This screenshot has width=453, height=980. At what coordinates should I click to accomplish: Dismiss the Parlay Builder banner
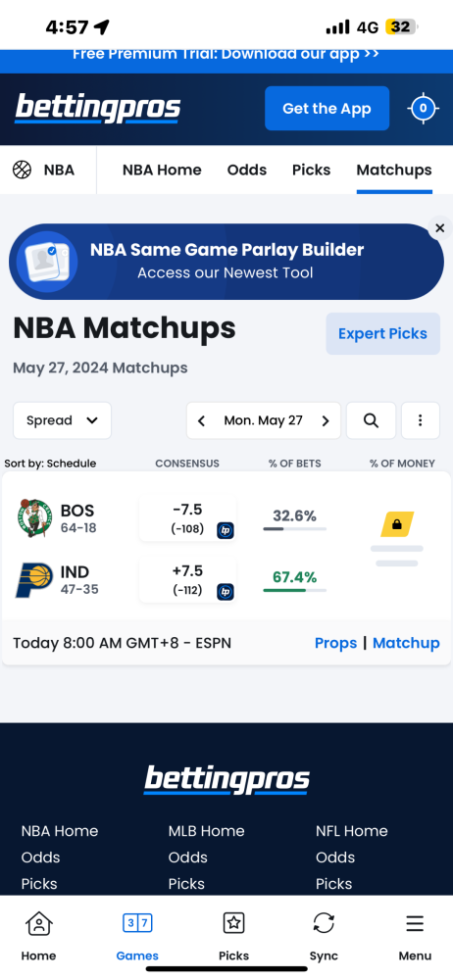(x=440, y=228)
